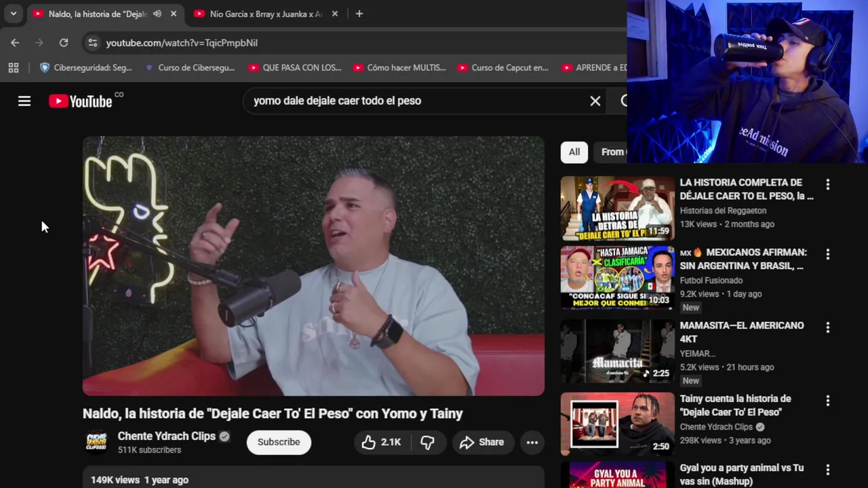Open Tainy cuenta la historia thumbnail
This screenshot has height=488, width=868.
pyautogui.click(x=618, y=424)
